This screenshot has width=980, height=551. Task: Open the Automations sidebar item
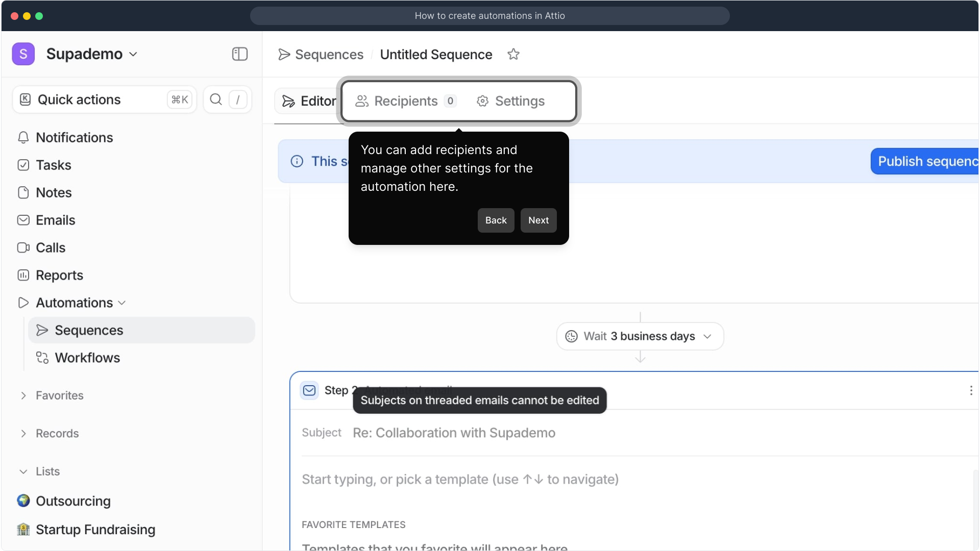(x=74, y=303)
